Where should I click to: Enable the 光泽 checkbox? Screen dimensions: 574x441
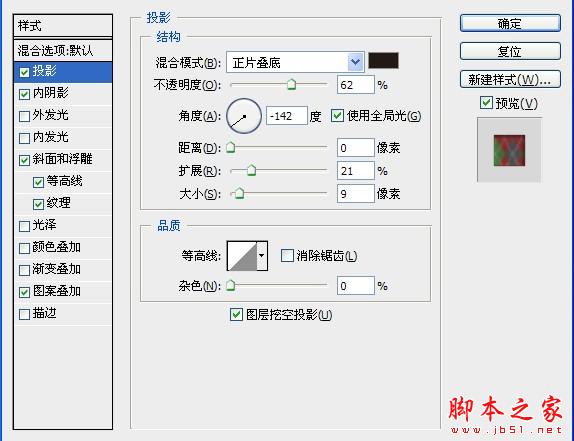pos(25,226)
